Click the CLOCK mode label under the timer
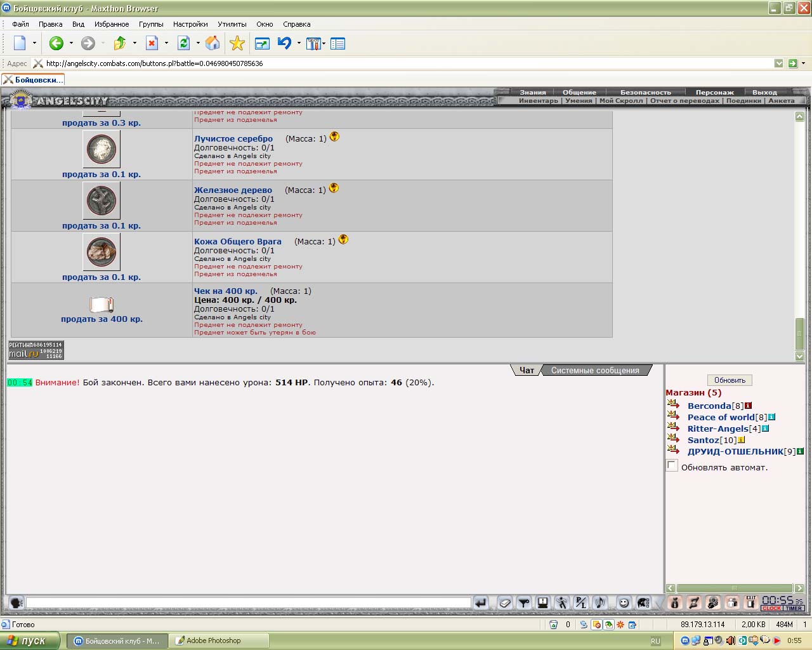The height and width of the screenshot is (650, 812). coord(772,608)
